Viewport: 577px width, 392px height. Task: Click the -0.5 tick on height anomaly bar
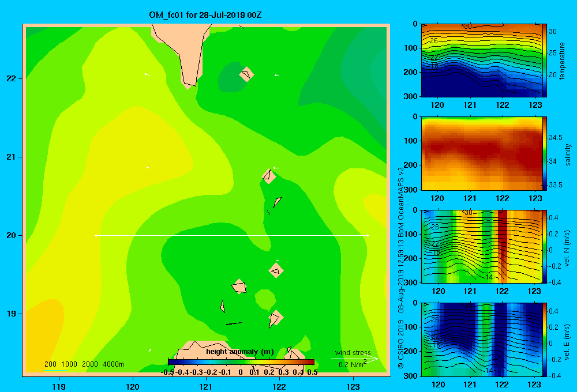coord(167,372)
